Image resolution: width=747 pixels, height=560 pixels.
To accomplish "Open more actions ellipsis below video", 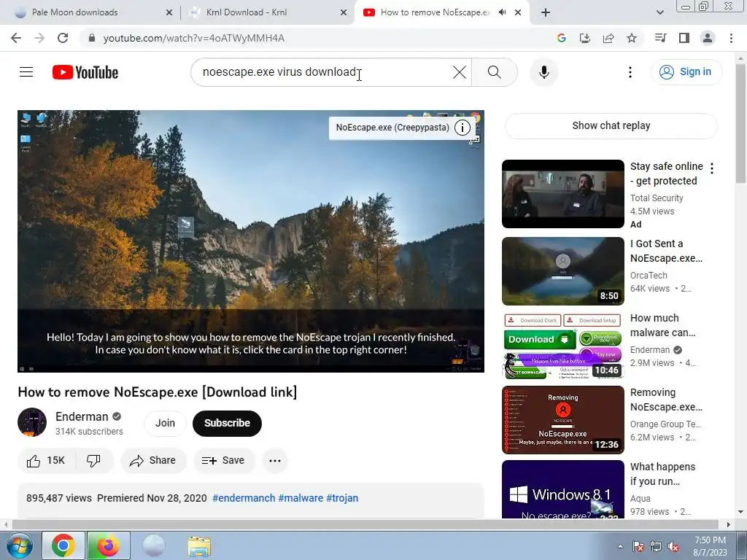I will (275, 461).
